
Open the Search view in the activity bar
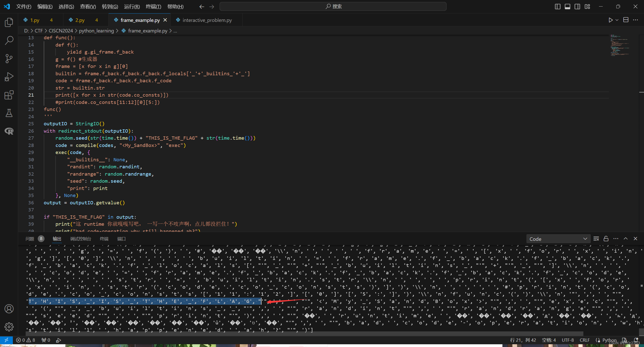9,41
